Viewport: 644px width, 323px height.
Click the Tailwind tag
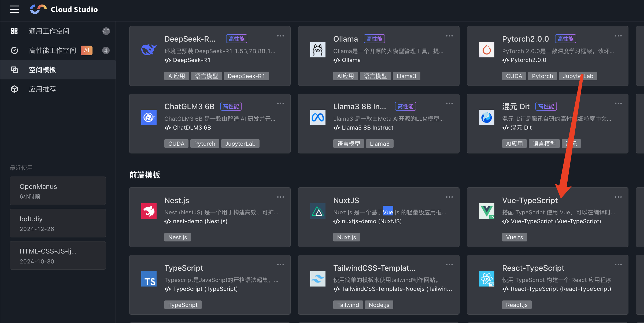point(348,305)
